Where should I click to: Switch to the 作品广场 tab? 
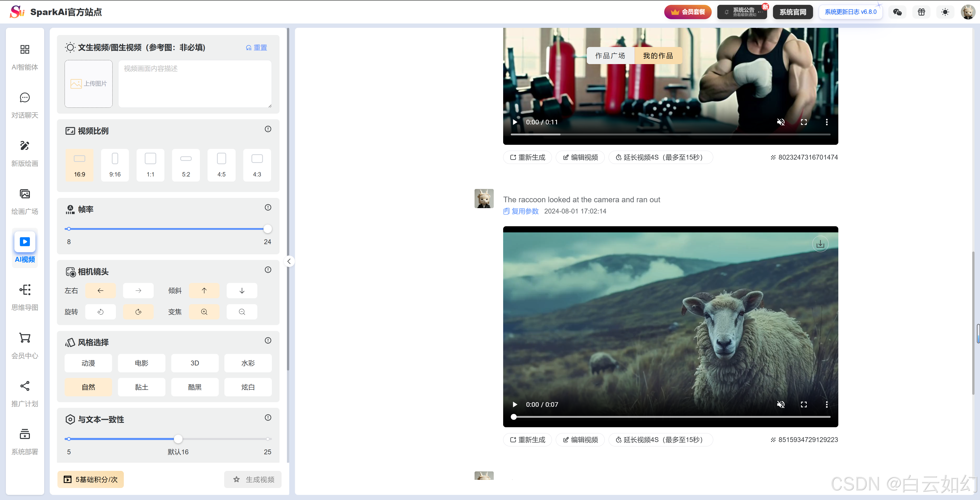tap(610, 56)
